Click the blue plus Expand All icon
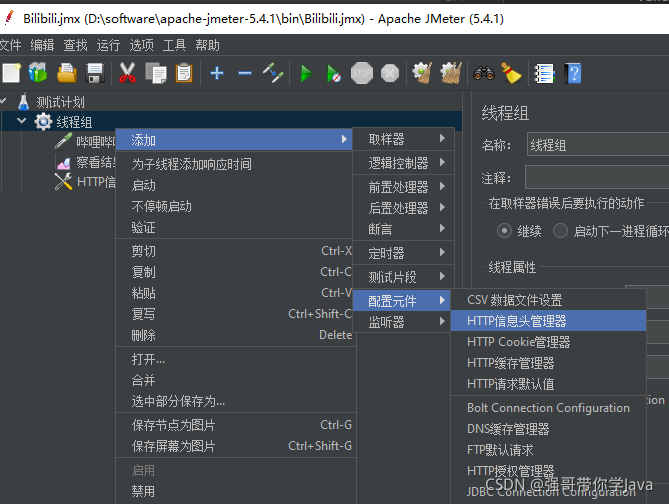 217,73
